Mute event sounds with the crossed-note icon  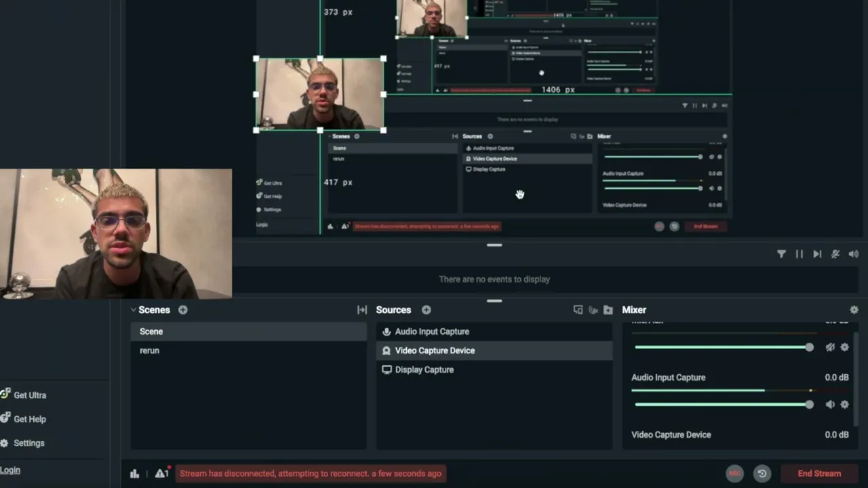coord(835,254)
